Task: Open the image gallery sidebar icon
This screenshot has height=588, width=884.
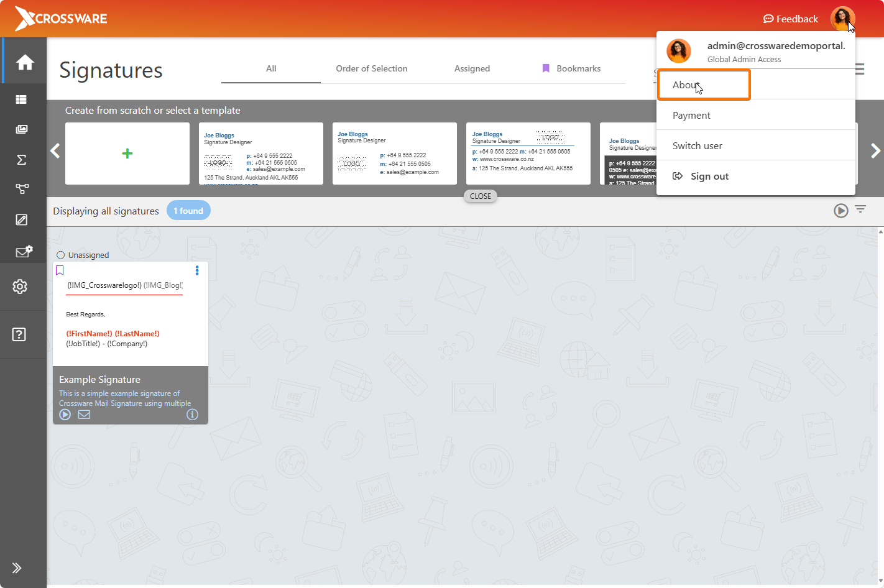Action: point(22,129)
